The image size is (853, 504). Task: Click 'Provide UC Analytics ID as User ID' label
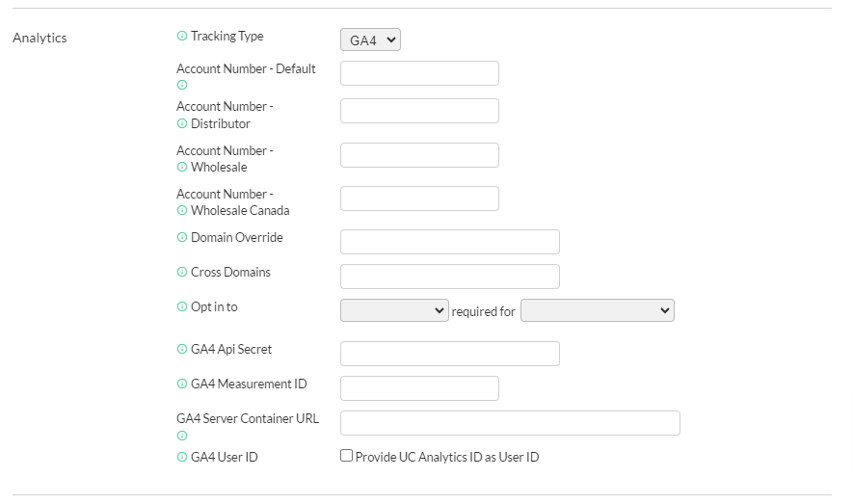pos(447,457)
